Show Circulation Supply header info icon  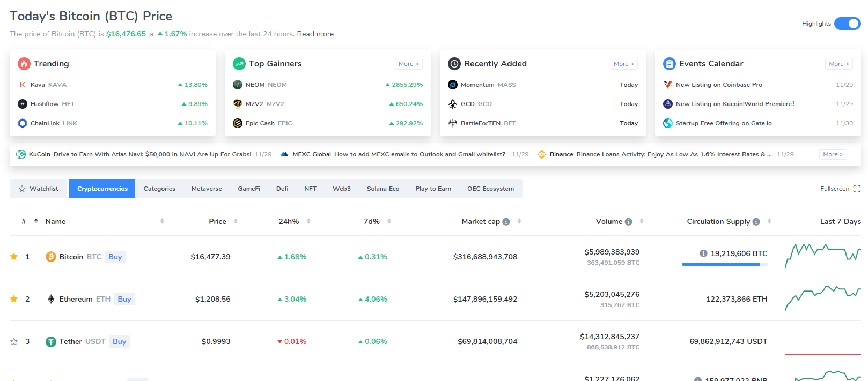756,222
